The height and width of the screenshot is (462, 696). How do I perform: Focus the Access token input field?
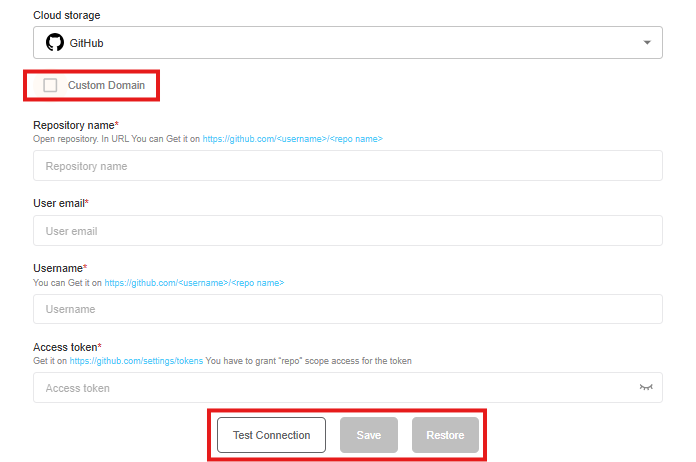(x=330, y=388)
